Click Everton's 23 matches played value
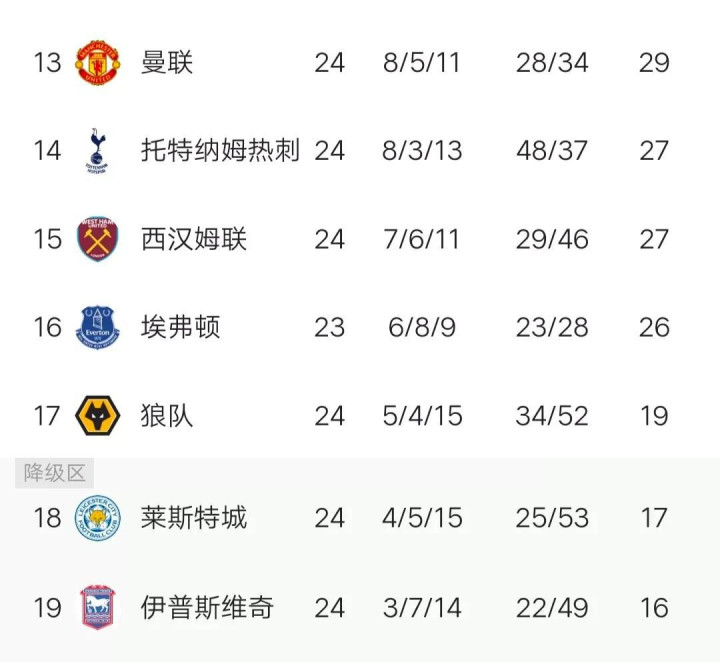Image resolution: width=720 pixels, height=662 pixels. coord(329,328)
